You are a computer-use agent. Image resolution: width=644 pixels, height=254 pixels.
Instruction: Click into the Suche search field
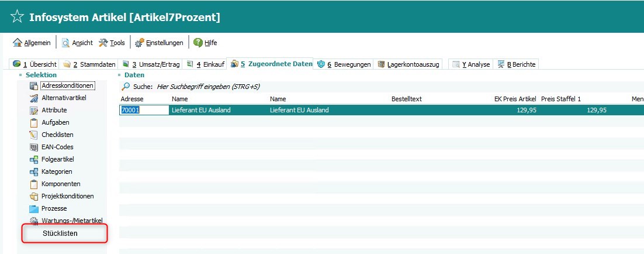point(234,87)
